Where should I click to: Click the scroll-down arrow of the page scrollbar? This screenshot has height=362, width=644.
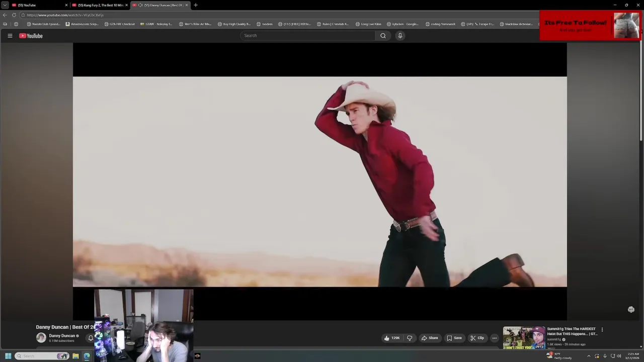(641, 347)
